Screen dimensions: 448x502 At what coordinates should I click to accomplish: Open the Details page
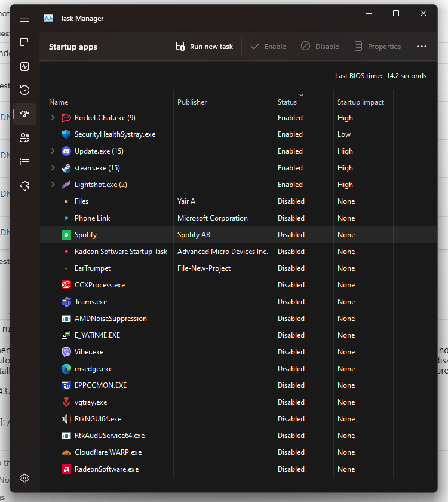click(24, 161)
